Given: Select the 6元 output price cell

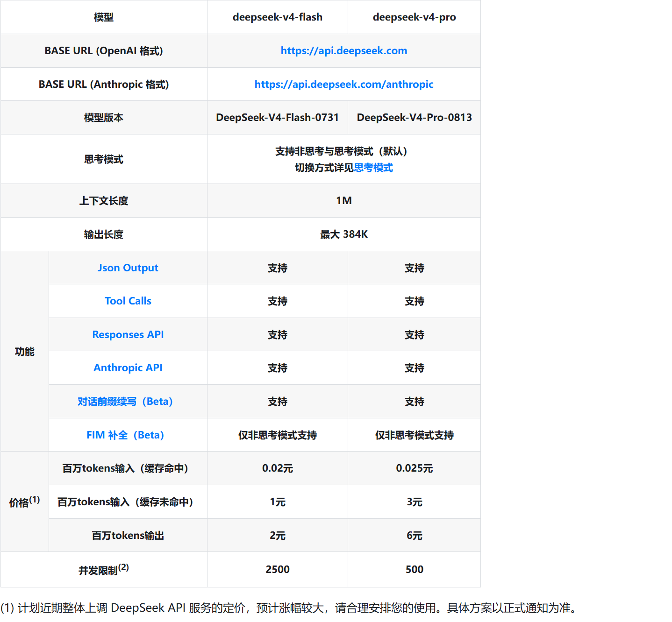Looking at the screenshot, I should click(415, 536).
